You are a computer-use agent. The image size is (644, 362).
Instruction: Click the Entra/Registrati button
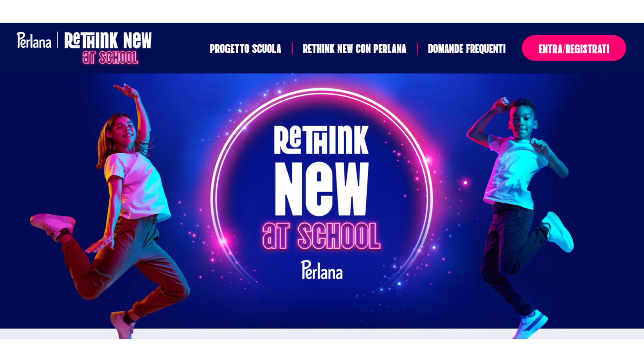tap(574, 48)
